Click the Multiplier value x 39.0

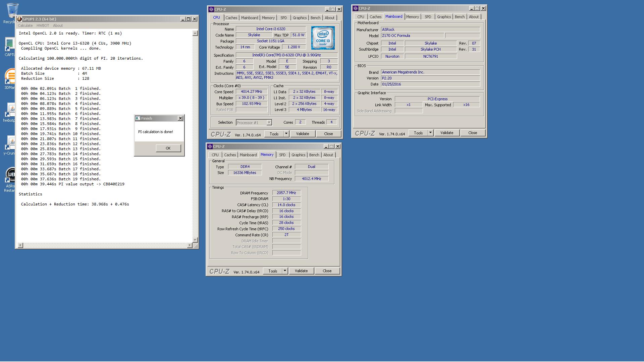(x=252, y=98)
